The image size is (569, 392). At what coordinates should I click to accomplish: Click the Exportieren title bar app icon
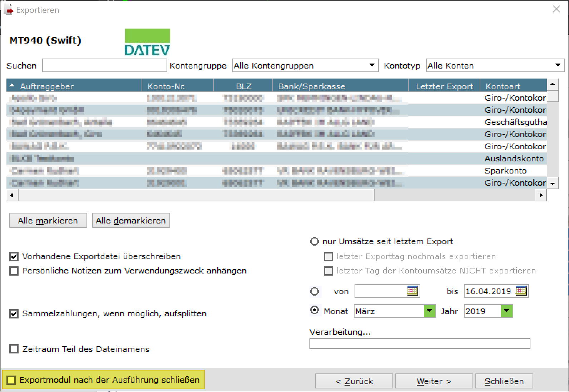pyautogui.click(x=9, y=10)
